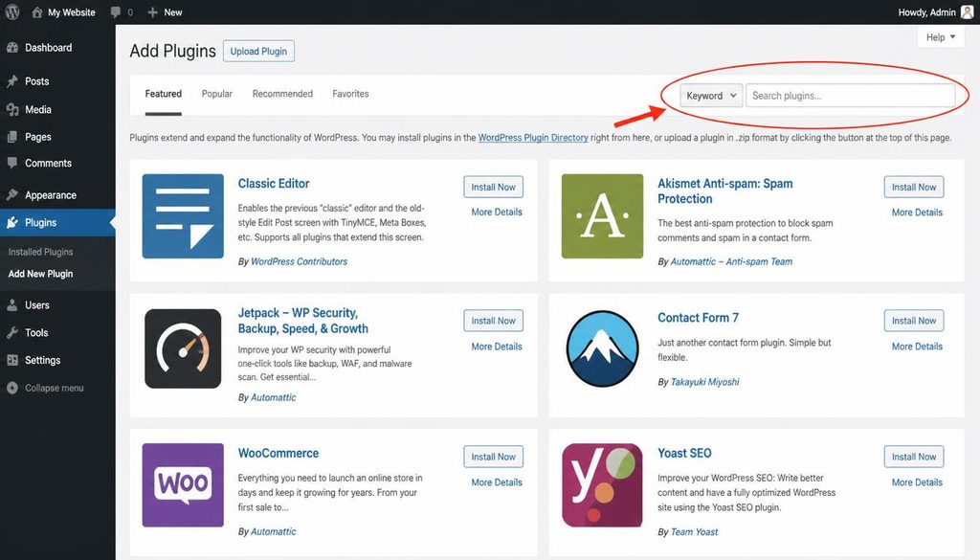
Task: Click the WordPress logo icon
Action: point(11,11)
